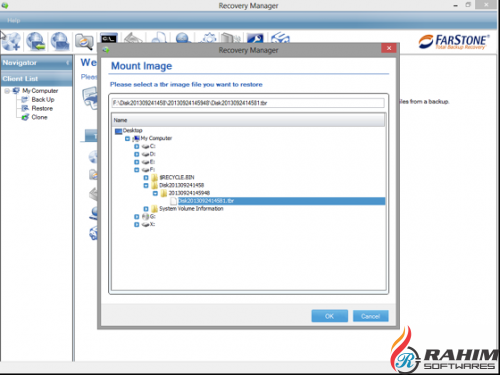Select the 20130924145948 folder
500x375 pixels.
189,193
